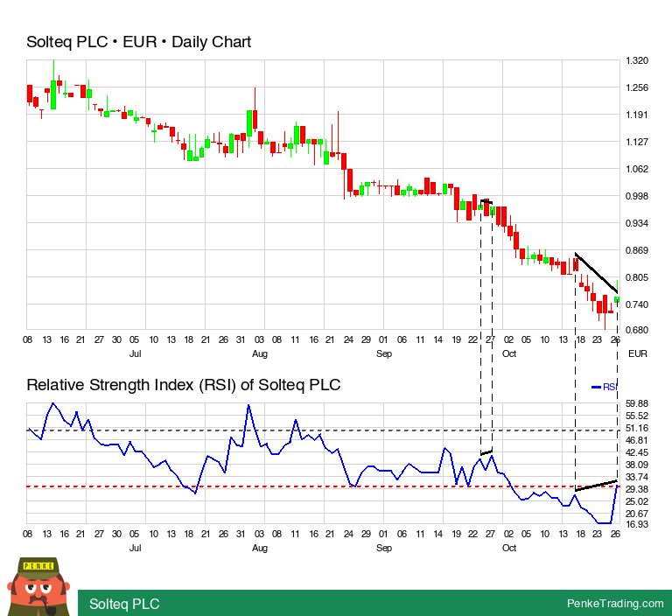The image size is (672, 616).
Task: Click the 0.869 price axis label
Action: 637,250
